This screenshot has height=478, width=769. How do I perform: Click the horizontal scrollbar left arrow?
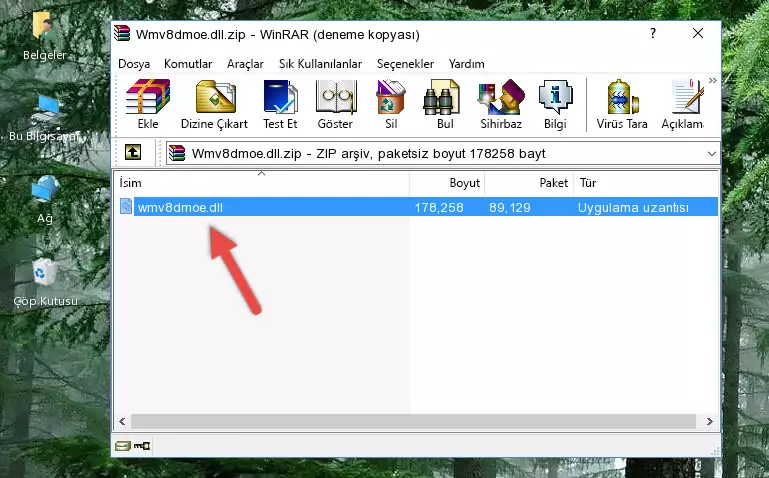tap(123, 421)
